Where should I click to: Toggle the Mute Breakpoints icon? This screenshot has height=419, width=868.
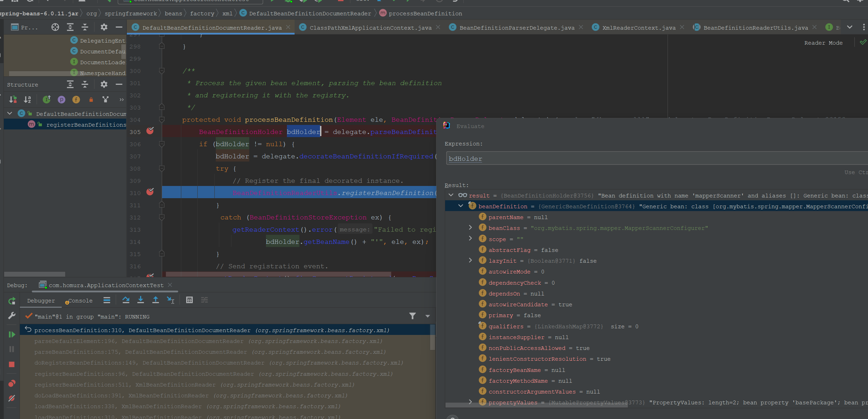[12, 398]
